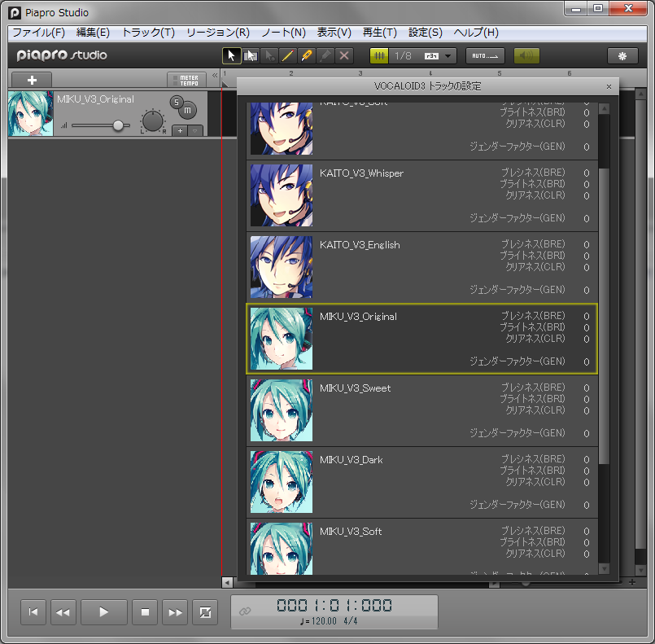Click the Piapro Studio title bar app icon

point(15,13)
